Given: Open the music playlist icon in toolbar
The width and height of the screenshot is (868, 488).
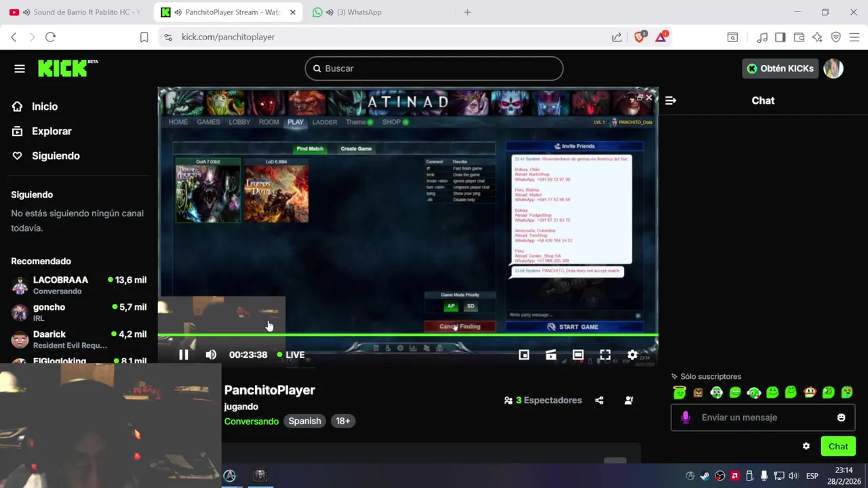Looking at the screenshot, I should click(762, 37).
